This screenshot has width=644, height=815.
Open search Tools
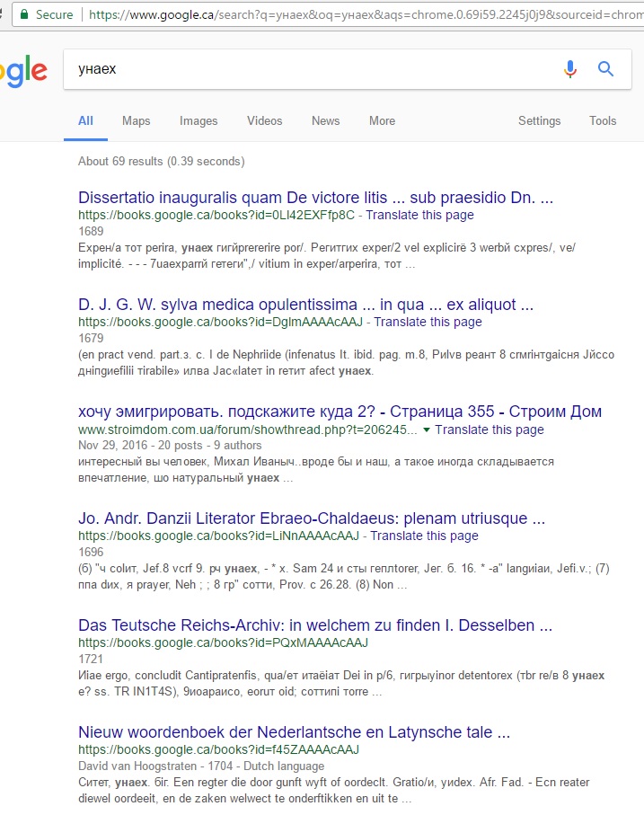pos(603,120)
